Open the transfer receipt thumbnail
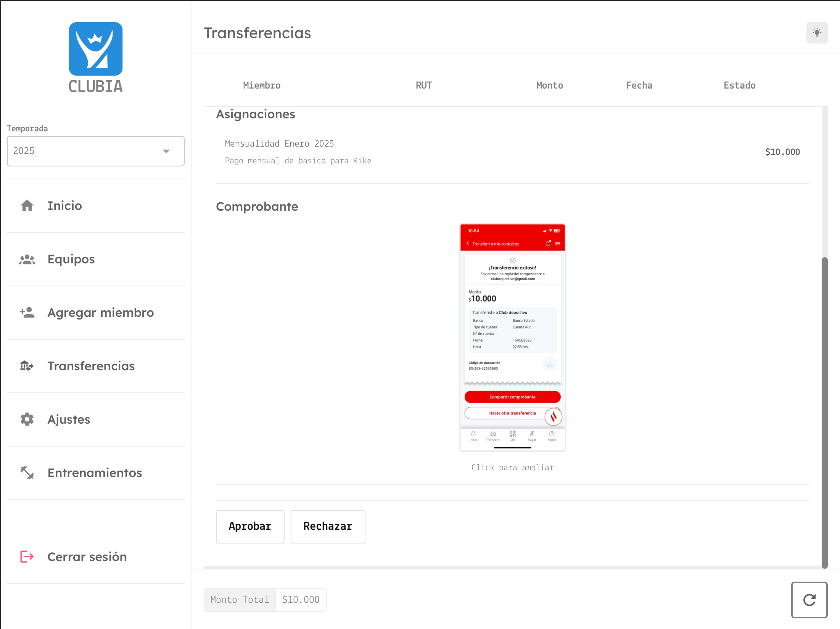 [512, 336]
